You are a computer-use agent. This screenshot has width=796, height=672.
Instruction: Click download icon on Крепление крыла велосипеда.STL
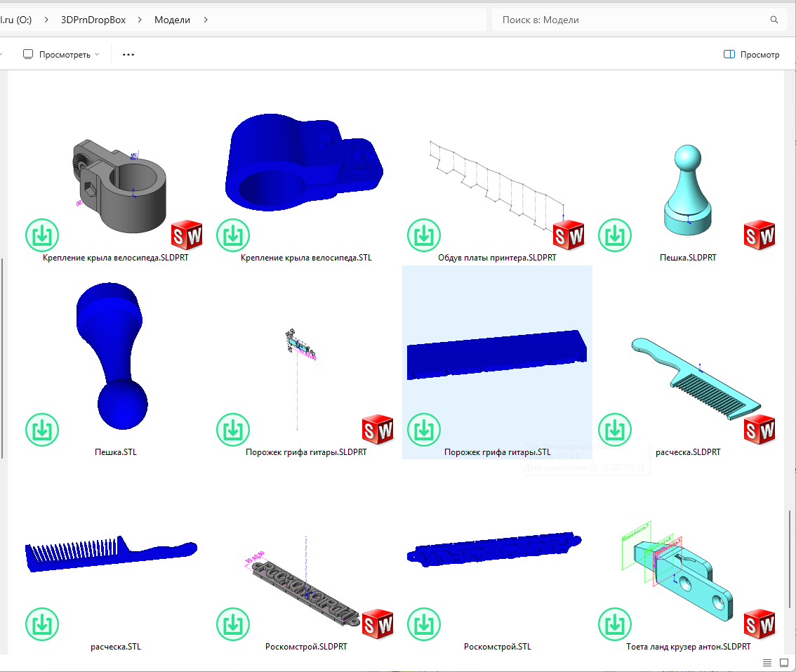(x=233, y=235)
